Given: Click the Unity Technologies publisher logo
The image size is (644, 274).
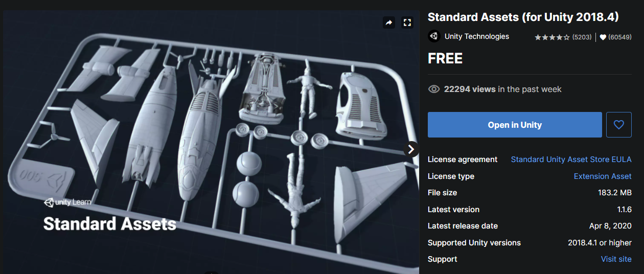Looking at the screenshot, I should point(434,36).
